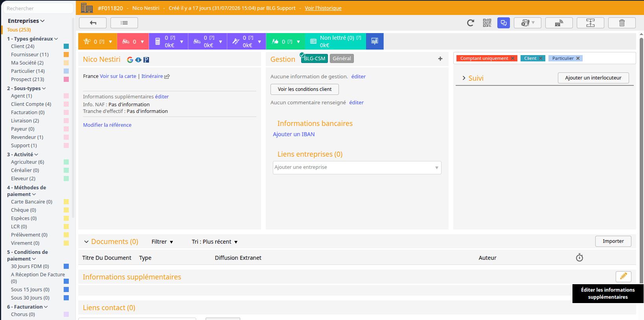Click the Itinéraire external share icon
The image size is (644, 320).
[167, 76]
